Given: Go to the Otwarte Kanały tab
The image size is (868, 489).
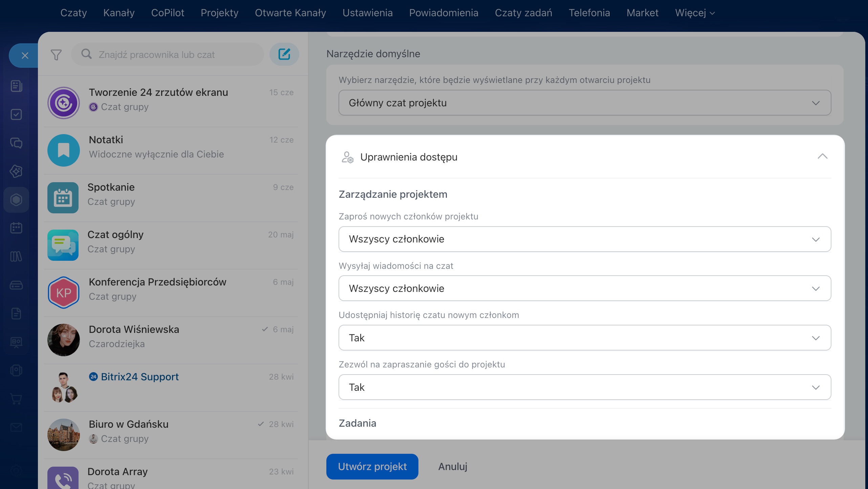Looking at the screenshot, I should (x=290, y=13).
